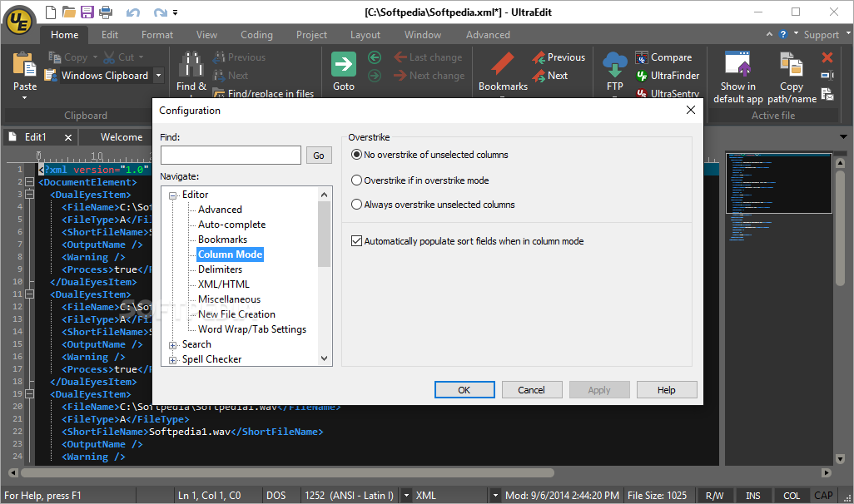Click the Navigate tree scrollbar thumb
This screenshot has height=504, width=854.
tap(325, 234)
